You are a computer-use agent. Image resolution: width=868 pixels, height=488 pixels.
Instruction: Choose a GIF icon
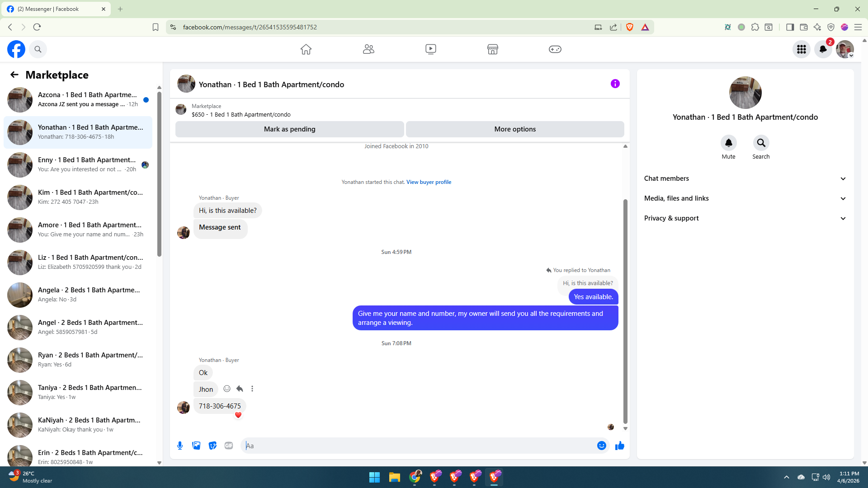[229, 446]
